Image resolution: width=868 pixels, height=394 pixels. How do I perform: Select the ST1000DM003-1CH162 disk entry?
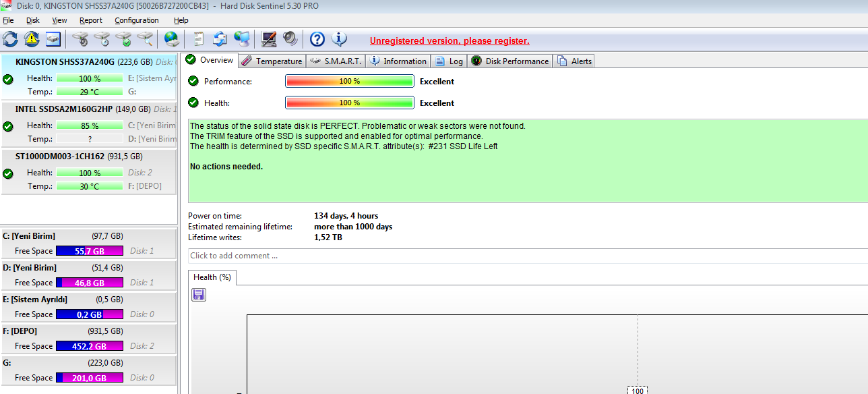(x=88, y=171)
